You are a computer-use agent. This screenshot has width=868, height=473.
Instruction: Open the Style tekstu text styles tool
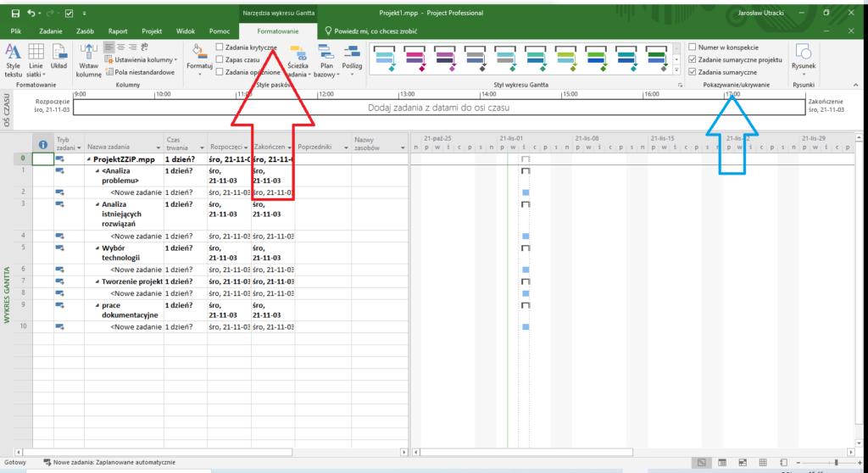13,59
